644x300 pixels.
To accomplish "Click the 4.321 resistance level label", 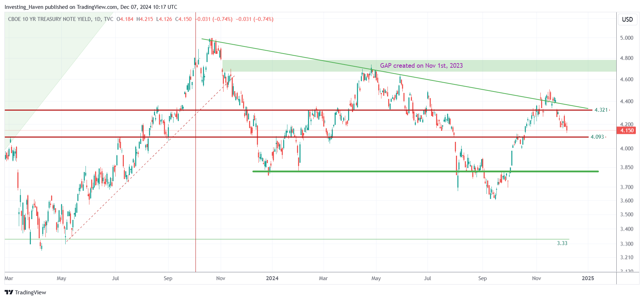I will tap(601, 110).
